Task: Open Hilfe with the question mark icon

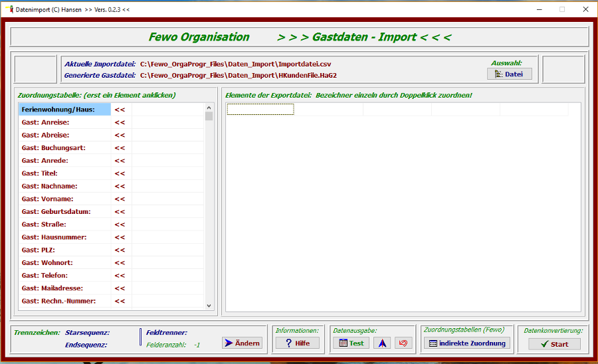Action: point(297,343)
